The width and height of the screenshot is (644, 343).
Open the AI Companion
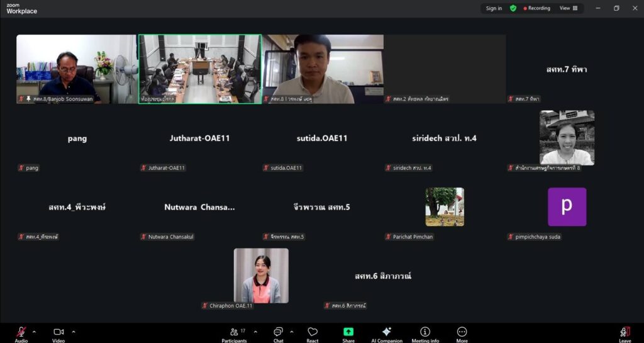tap(386, 333)
